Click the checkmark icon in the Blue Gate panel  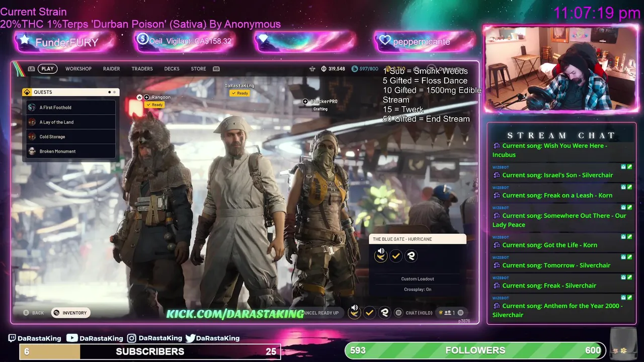pyautogui.click(x=396, y=256)
